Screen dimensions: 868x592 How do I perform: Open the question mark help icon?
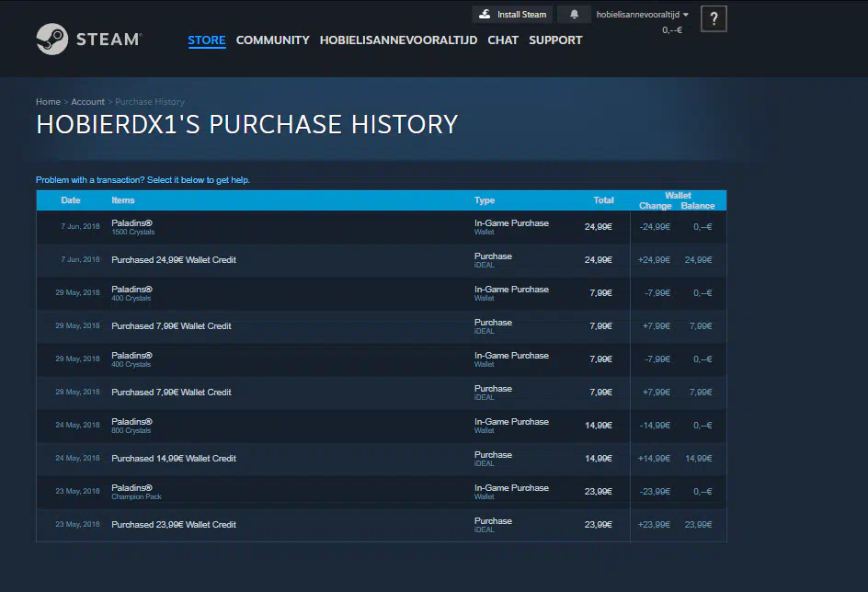tap(714, 18)
